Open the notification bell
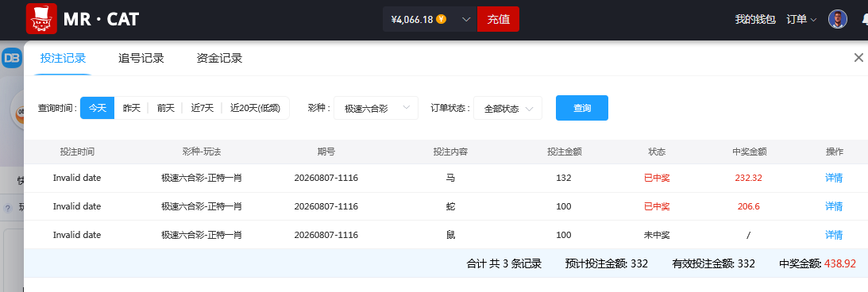Viewport: 868px width, 292px height. [x=865, y=20]
